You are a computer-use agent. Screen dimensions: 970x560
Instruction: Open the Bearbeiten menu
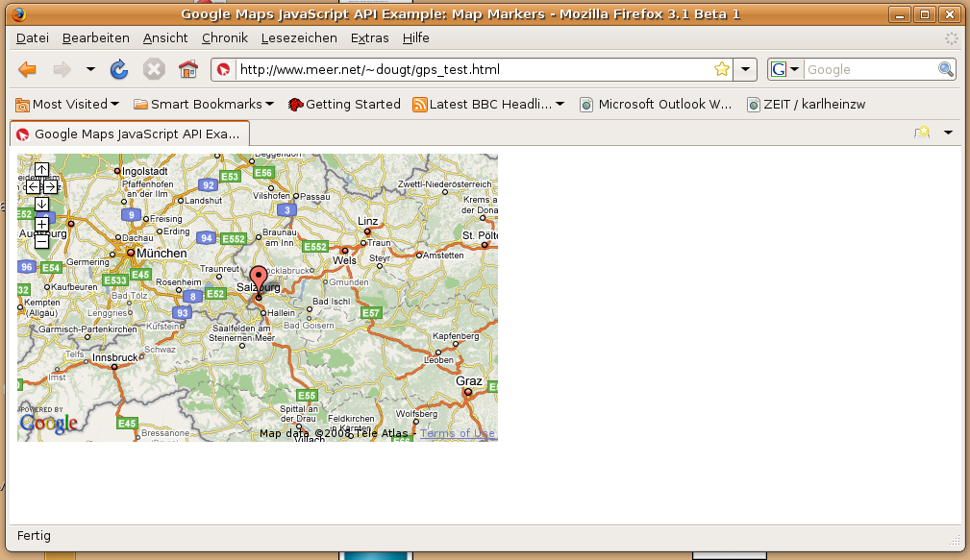coord(96,37)
